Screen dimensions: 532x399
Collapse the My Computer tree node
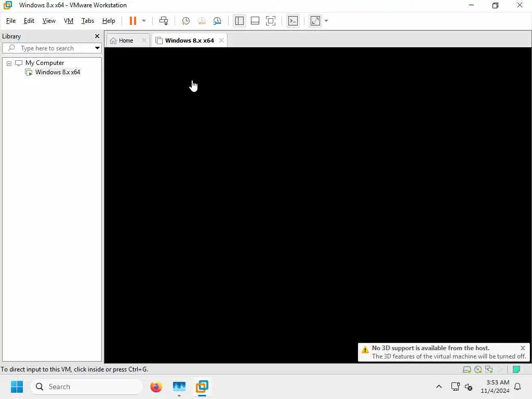tap(9, 63)
